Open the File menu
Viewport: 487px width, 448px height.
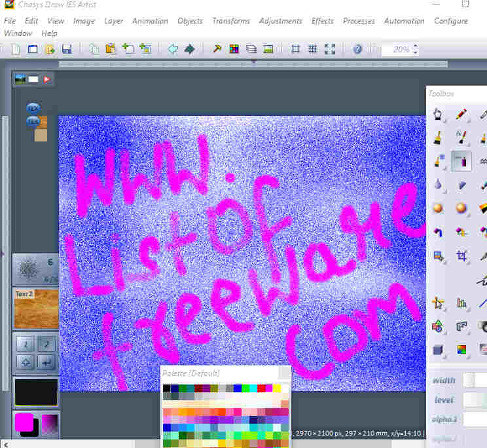(x=10, y=21)
